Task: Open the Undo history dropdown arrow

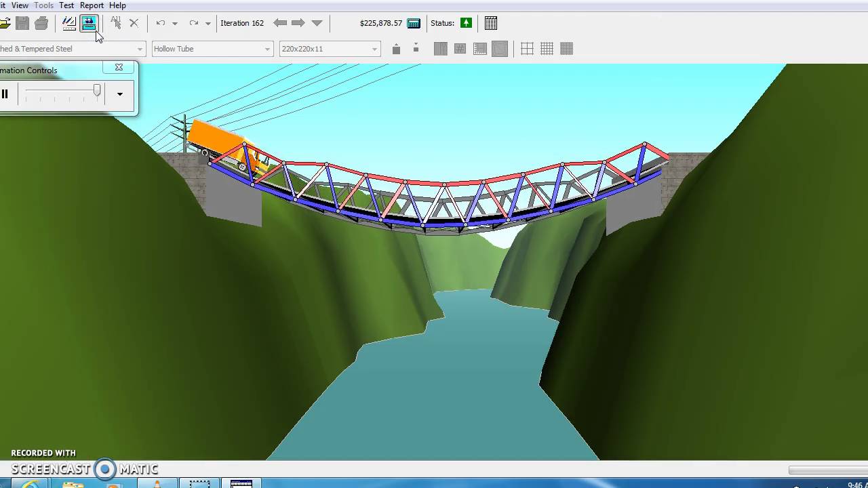Action: click(175, 23)
